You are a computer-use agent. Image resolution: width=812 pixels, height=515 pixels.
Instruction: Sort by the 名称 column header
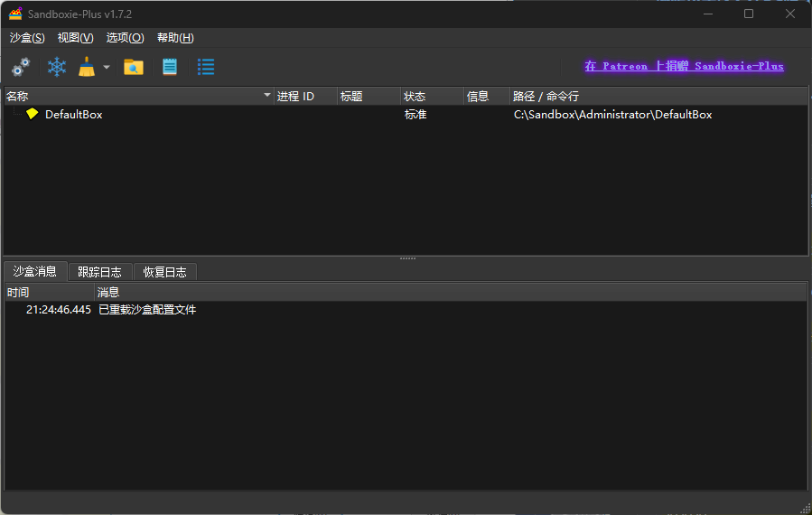tap(139, 97)
